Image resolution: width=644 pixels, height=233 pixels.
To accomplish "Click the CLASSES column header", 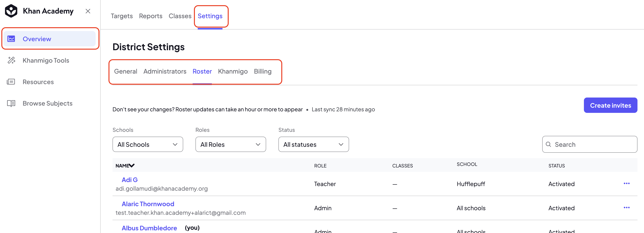I will (402, 166).
